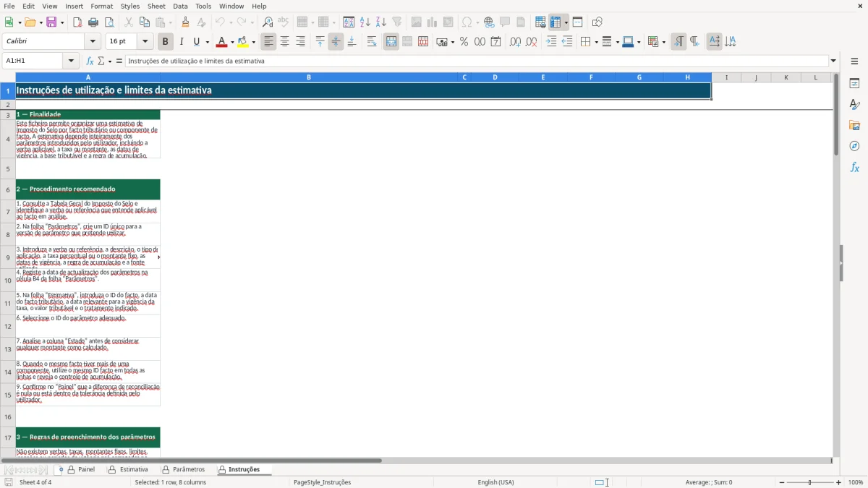Click Format as Percent icon

click(464, 42)
